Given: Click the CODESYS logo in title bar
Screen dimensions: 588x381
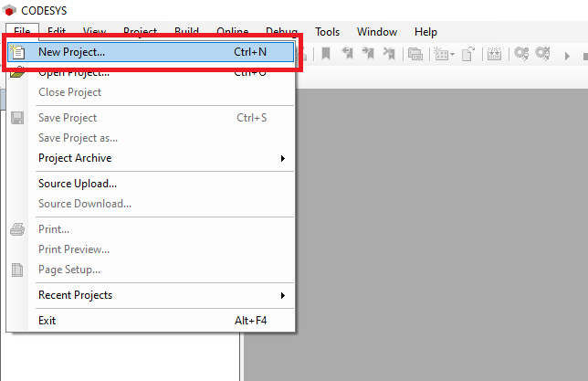Looking at the screenshot, I should [10, 10].
